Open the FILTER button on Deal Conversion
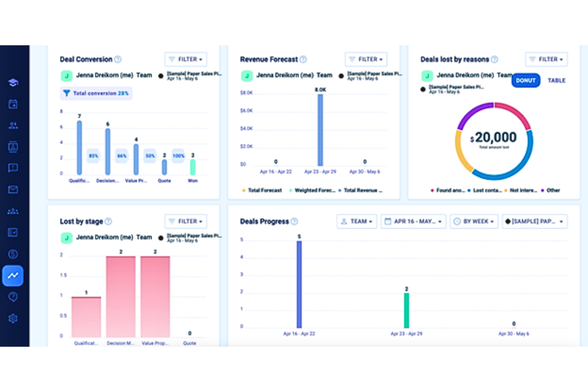Viewport: 588px width, 392px height. coord(186,59)
